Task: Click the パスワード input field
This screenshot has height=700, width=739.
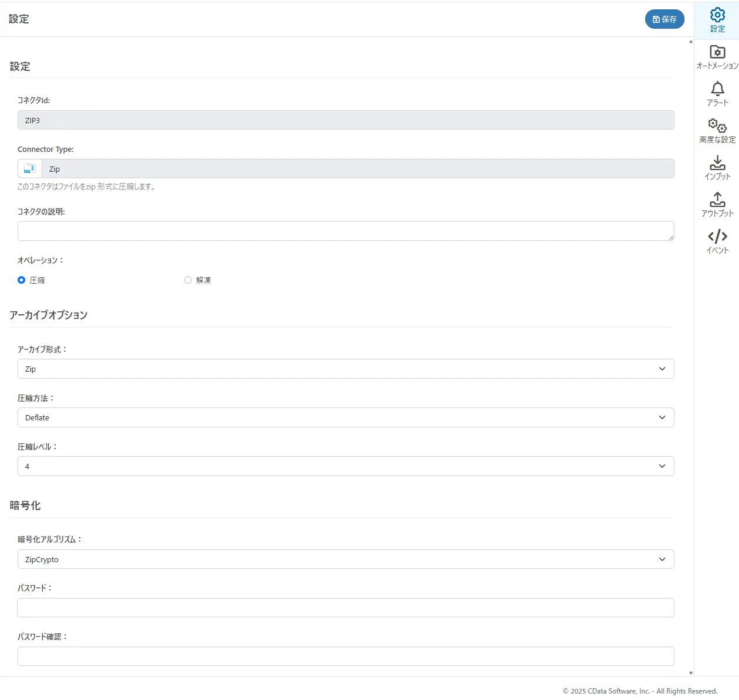Action: pos(346,607)
